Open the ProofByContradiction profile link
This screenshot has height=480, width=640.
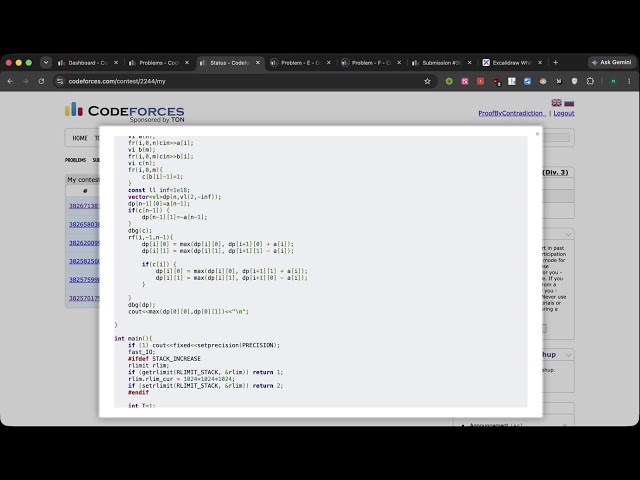tap(512, 113)
